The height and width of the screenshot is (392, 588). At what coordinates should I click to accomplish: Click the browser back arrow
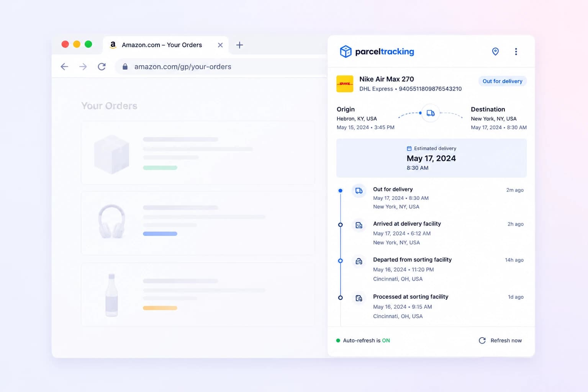click(x=64, y=67)
